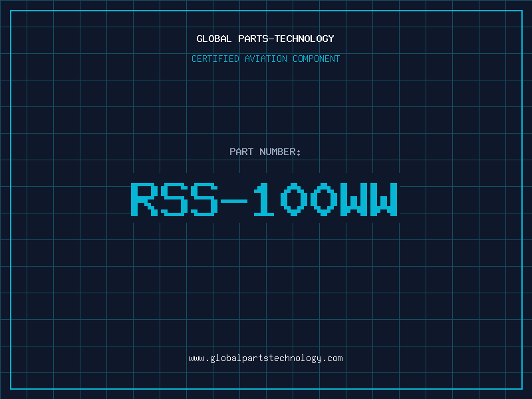Image resolution: width=532 pixels, height=399 pixels.
Task: Click the word COMPONENT in the subtitle
Action: pyautogui.click(x=317, y=59)
